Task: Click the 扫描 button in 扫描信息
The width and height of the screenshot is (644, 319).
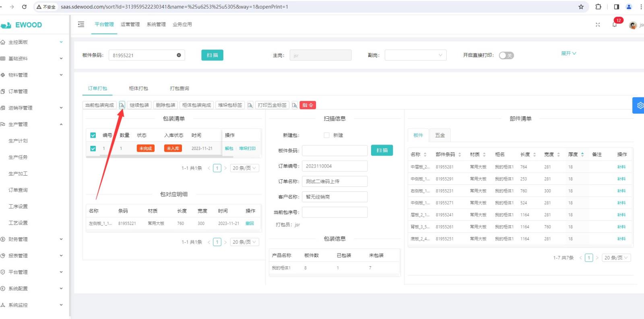Action: pos(382,150)
